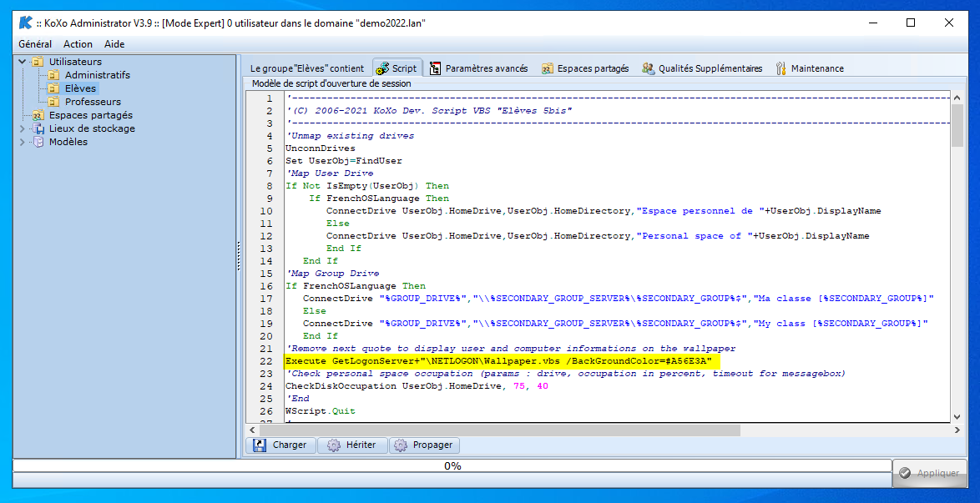
Task: Click the 'Set UserObj=FindUser' line
Action: (x=344, y=161)
